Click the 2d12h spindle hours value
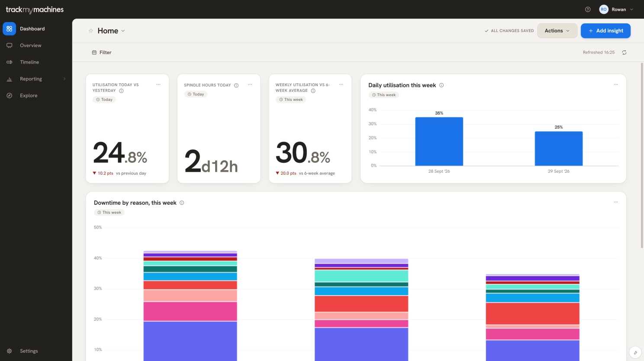The width and height of the screenshot is (644, 361). pos(211,162)
